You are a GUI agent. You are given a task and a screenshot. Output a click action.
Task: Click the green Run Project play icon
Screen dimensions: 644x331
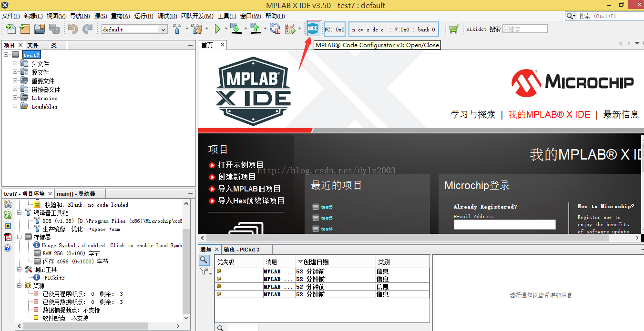217,29
